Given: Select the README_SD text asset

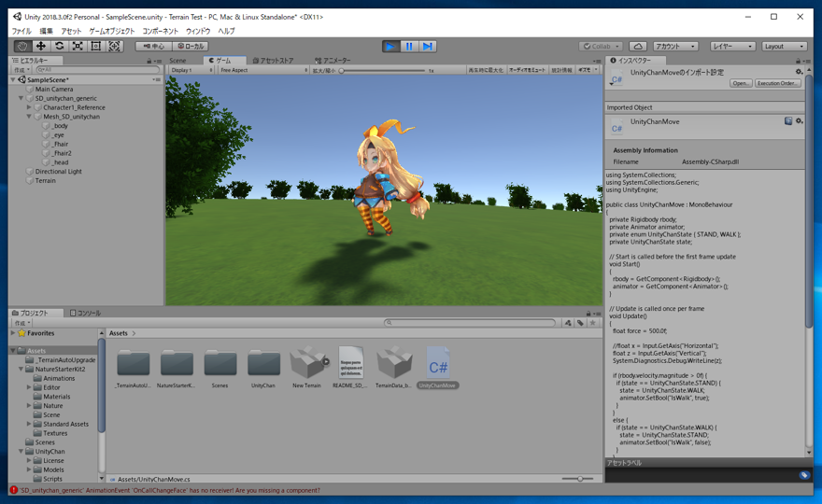Looking at the screenshot, I should (x=350, y=367).
